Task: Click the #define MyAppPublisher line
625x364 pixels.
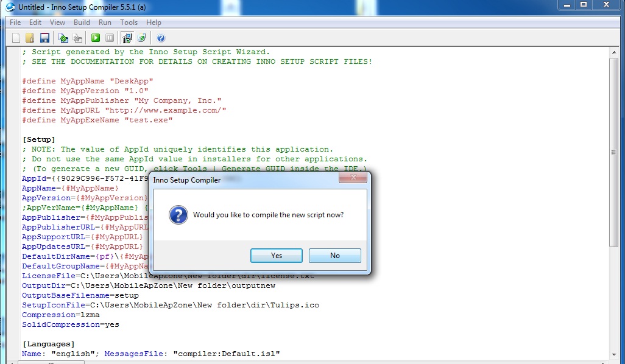Action: pos(122,100)
